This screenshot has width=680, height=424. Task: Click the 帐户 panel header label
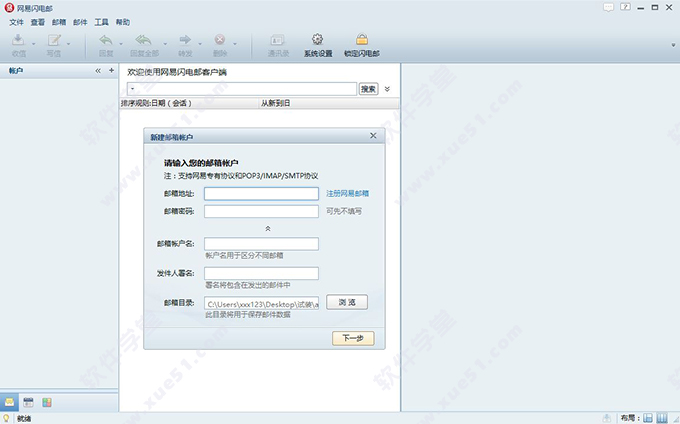(16, 70)
